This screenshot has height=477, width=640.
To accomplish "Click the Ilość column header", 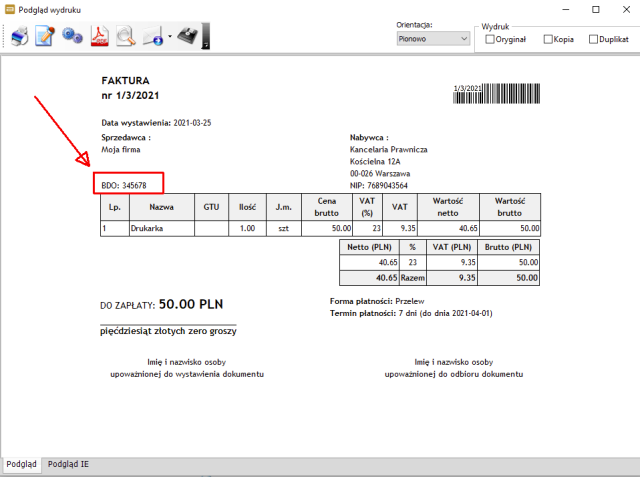I will [x=247, y=207].
